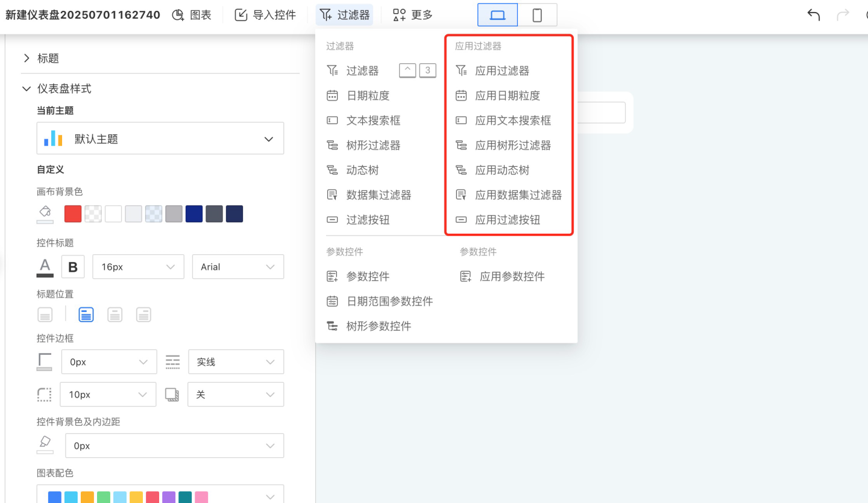Pick the red canvas background swatch

click(73, 214)
